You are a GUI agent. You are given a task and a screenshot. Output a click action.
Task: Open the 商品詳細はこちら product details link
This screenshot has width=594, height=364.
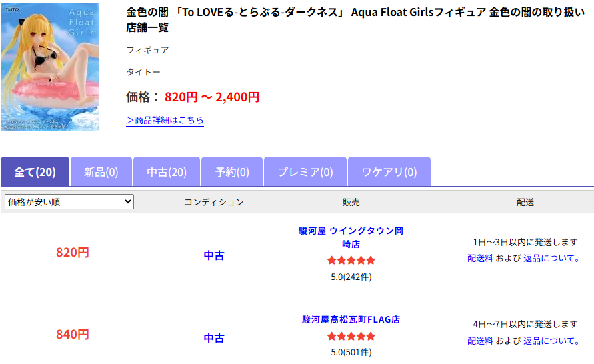click(x=165, y=120)
